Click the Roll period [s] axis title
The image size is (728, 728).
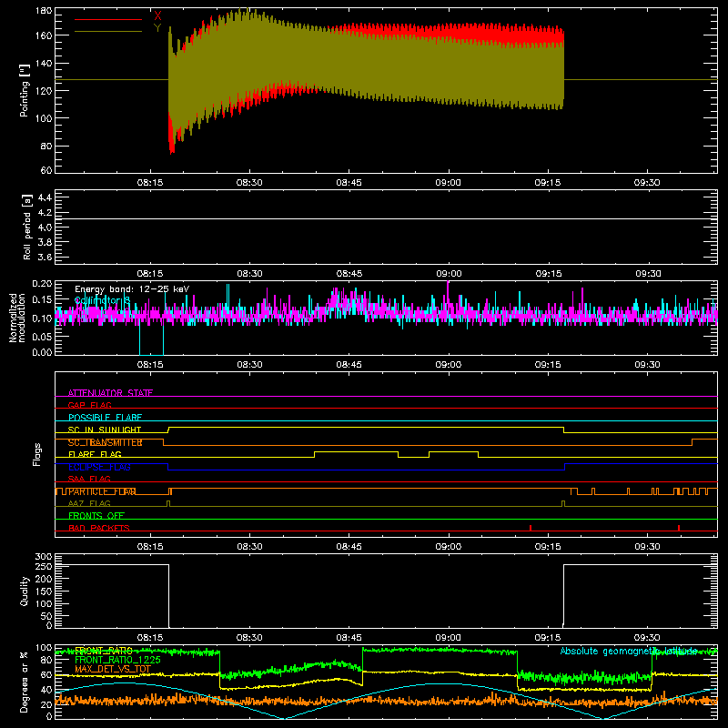pyautogui.click(x=26, y=227)
